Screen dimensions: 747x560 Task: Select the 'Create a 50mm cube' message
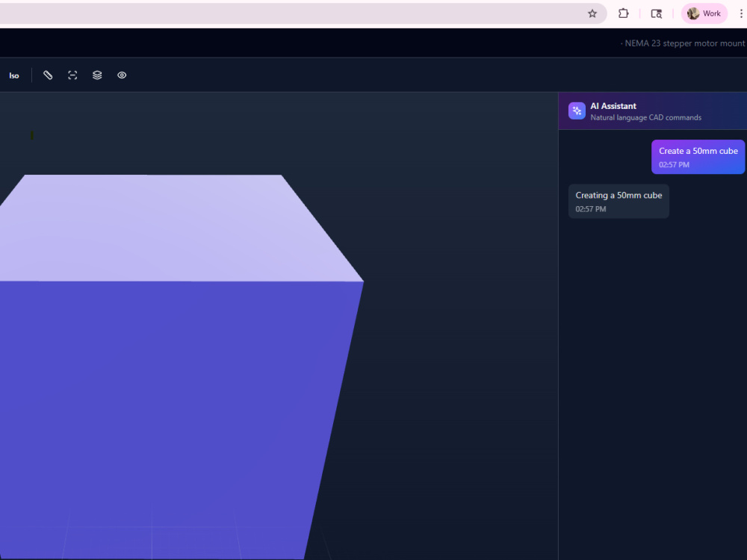click(x=698, y=157)
